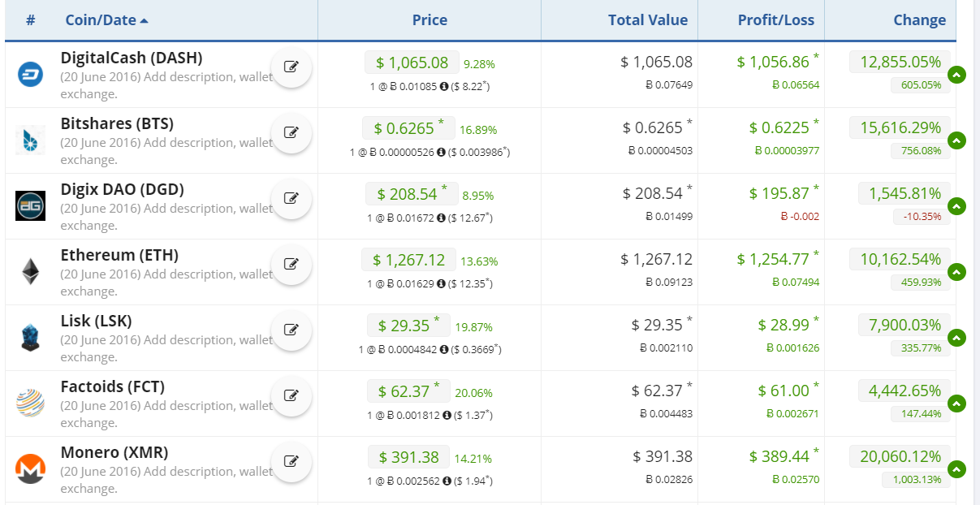Click the $ 1,267.12 Ethereum price badge
This screenshot has height=505, width=980.
(x=408, y=260)
